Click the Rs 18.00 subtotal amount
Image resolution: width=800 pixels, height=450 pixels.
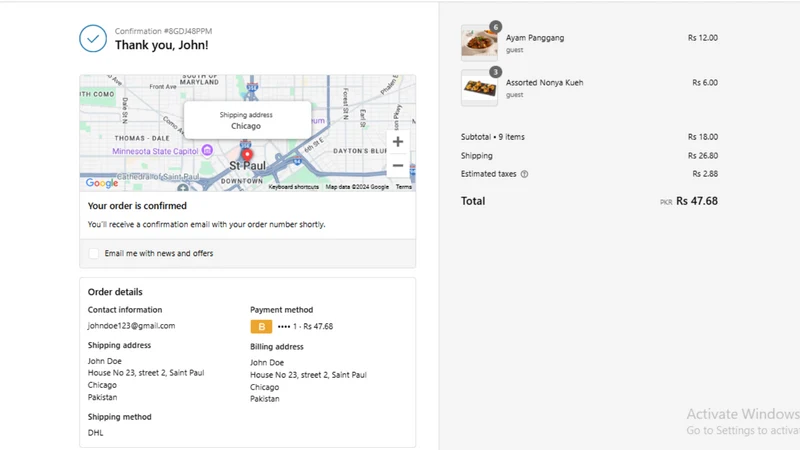(703, 137)
